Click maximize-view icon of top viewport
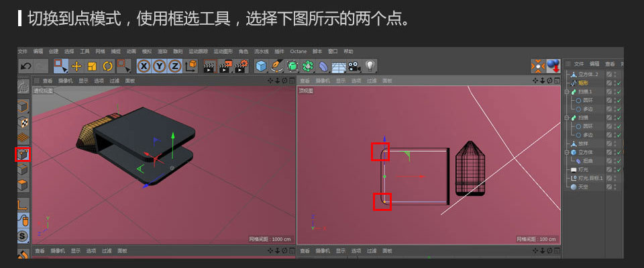644x268 pixels. click(557, 81)
